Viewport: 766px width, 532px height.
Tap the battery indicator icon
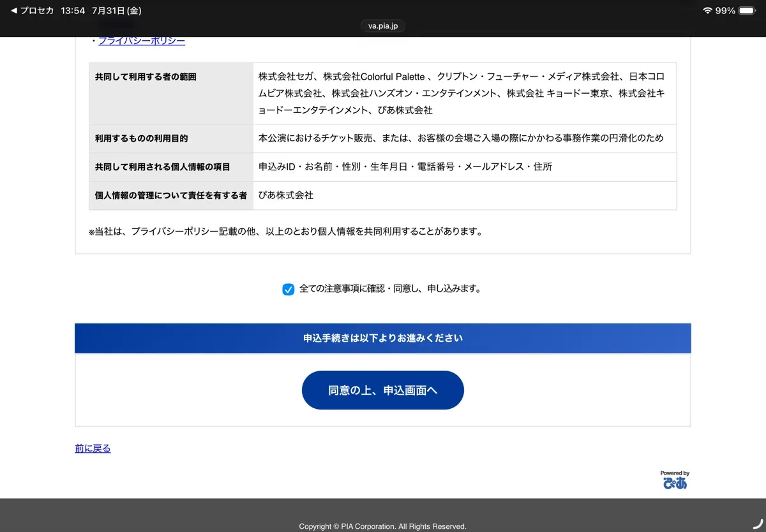coord(747,11)
